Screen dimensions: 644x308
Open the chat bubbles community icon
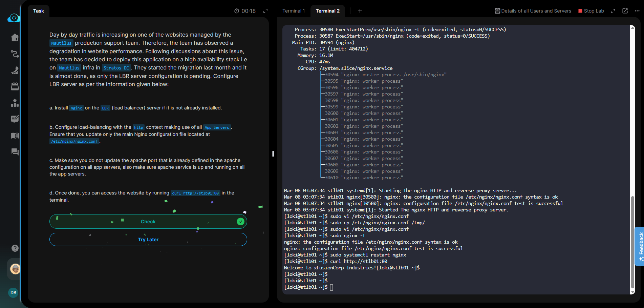(x=15, y=152)
